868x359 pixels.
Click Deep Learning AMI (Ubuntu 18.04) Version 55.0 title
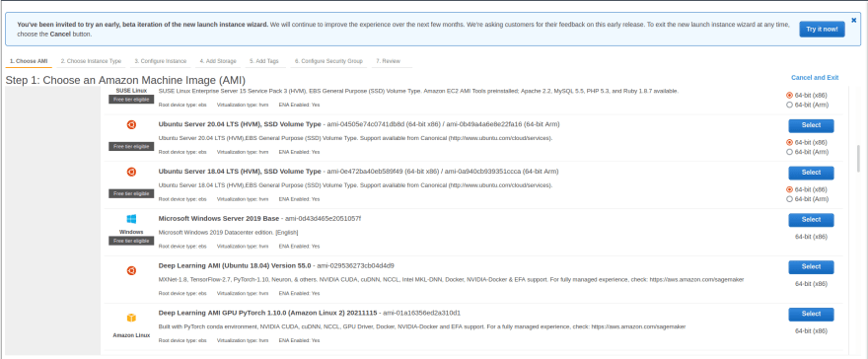pos(235,265)
